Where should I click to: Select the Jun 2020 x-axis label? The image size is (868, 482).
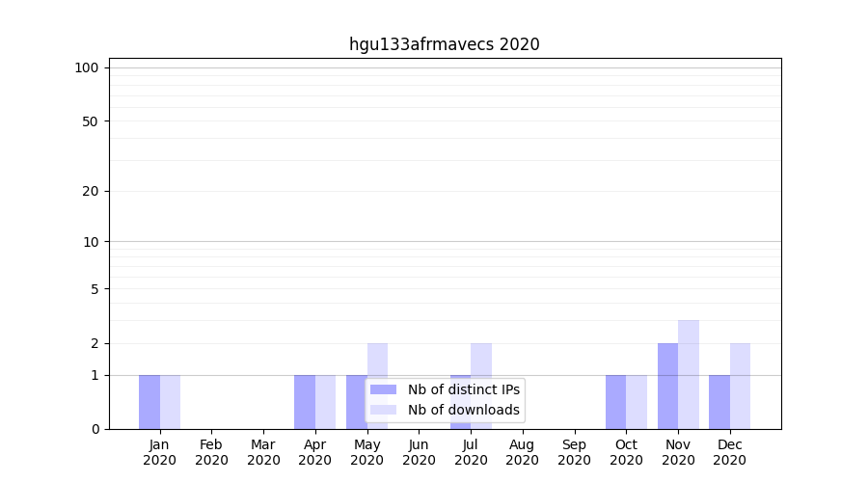(x=419, y=452)
